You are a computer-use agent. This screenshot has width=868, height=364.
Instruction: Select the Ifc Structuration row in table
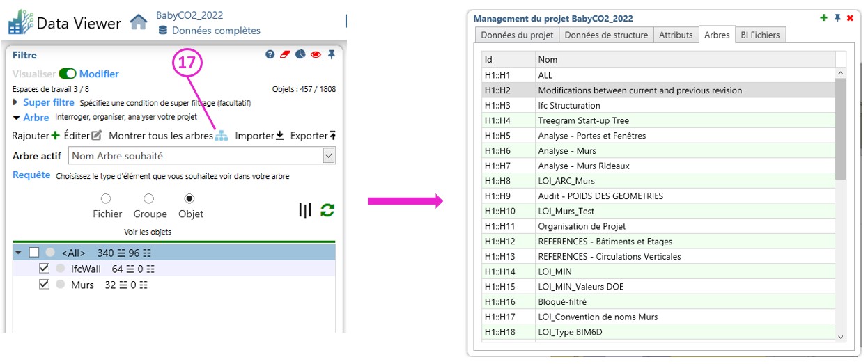(x=568, y=106)
